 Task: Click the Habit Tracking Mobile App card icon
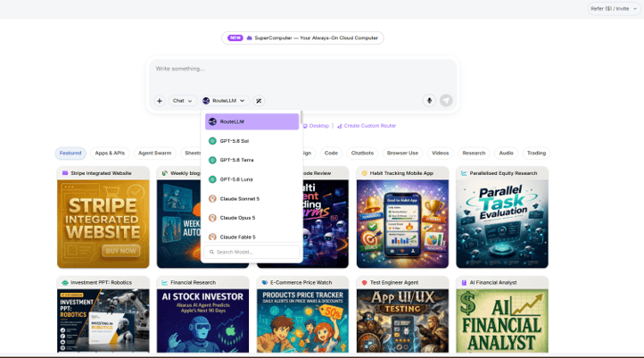pyautogui.click(x=364, y=173)
